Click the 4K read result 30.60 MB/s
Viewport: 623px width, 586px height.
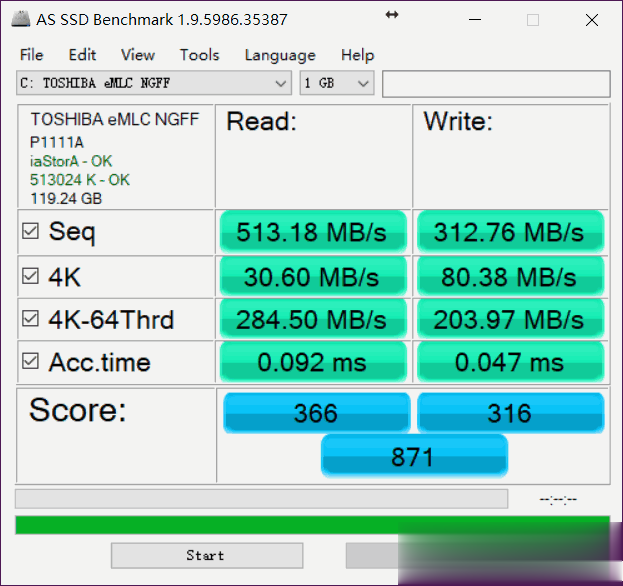(x=313, y=277)
